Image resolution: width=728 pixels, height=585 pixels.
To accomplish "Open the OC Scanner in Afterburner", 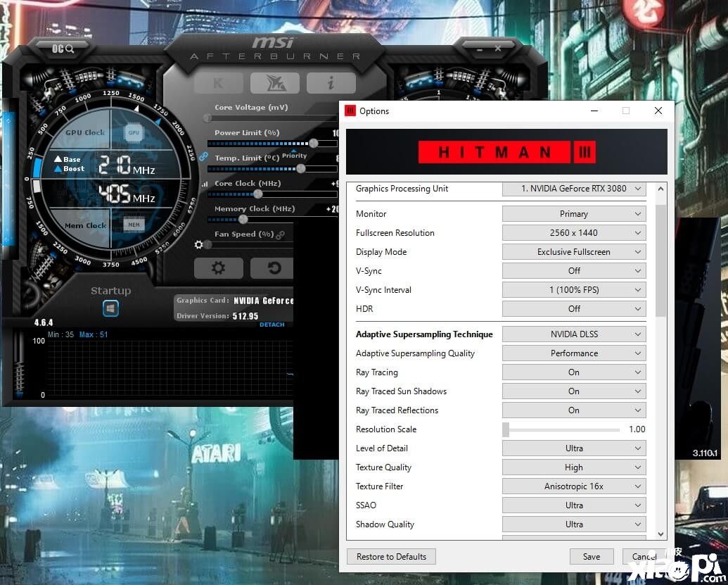I will click(63, 49).
